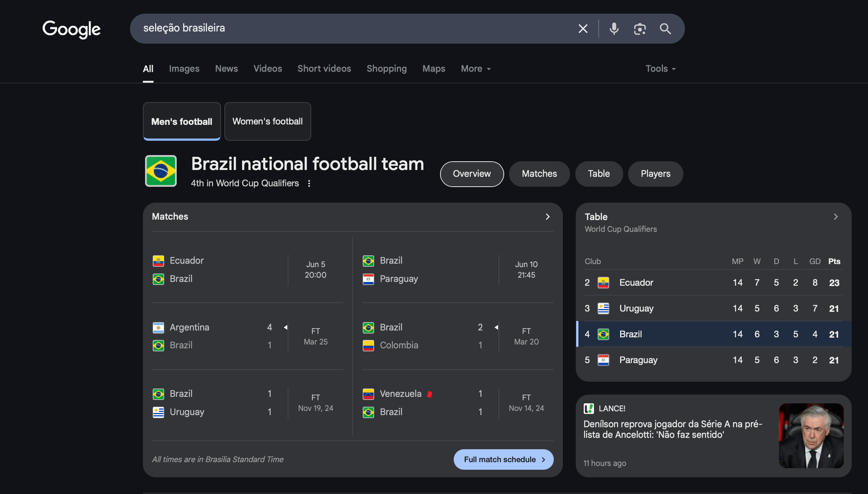Switch to Women's football toggle
This screenshot has width=868, height=494.
(x=268, y=121)
